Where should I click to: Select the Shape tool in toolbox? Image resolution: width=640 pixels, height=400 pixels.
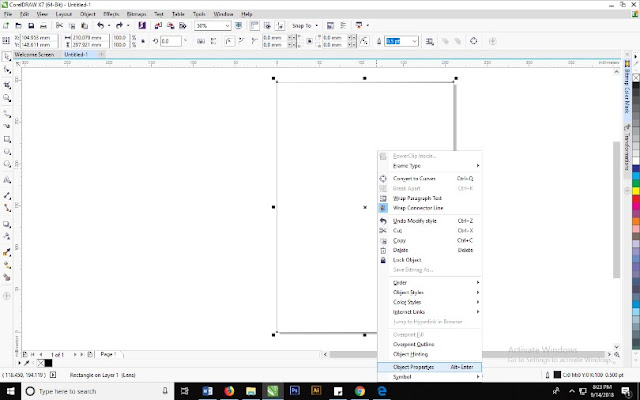click(7, 70)
